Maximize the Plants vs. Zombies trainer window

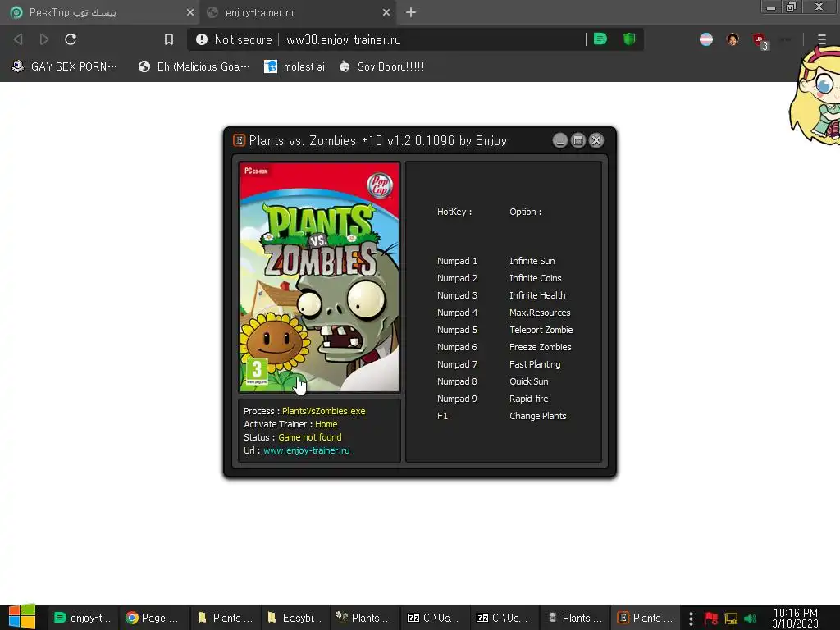[578, 140]
